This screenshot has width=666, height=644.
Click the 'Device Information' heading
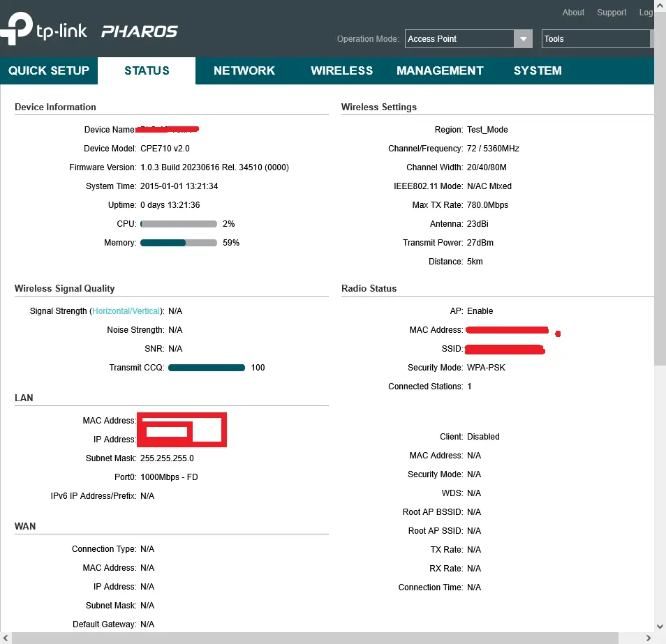55,107
